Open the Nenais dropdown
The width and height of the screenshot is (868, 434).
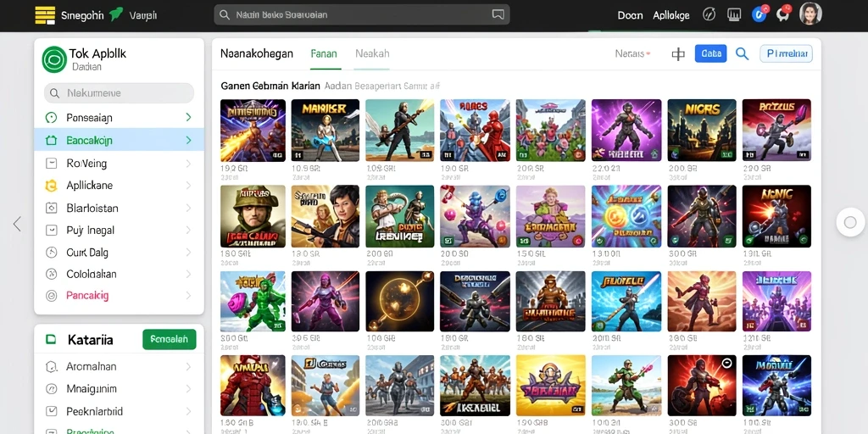tap(632, 53)
